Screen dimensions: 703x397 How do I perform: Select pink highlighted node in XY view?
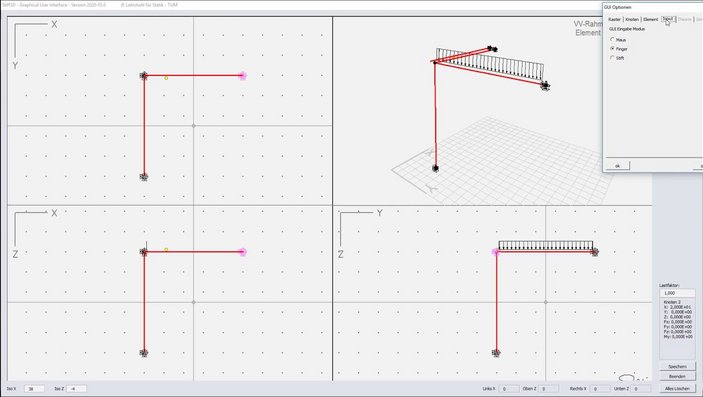pos(243,76)
